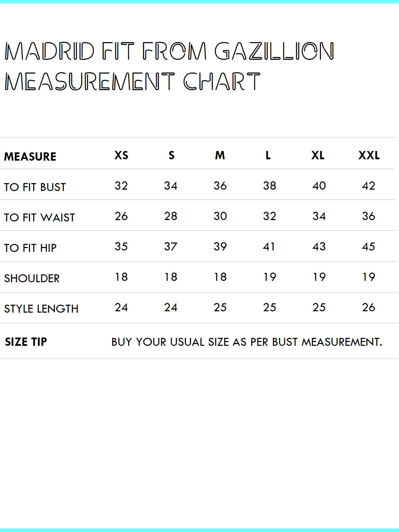Click the L size column header

(x=268, y=155)
